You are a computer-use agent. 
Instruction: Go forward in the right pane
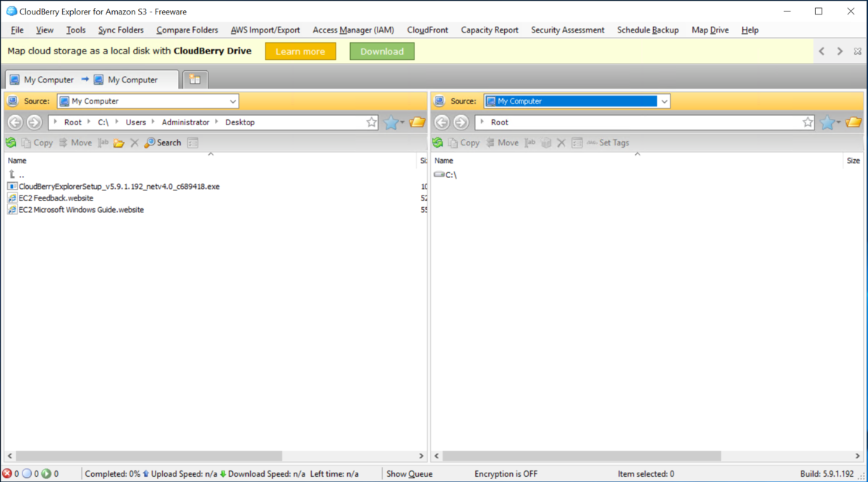(x=461, y=122)
